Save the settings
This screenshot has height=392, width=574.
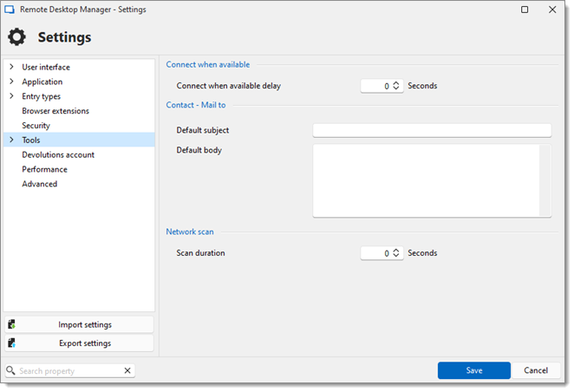coord(473,370)
